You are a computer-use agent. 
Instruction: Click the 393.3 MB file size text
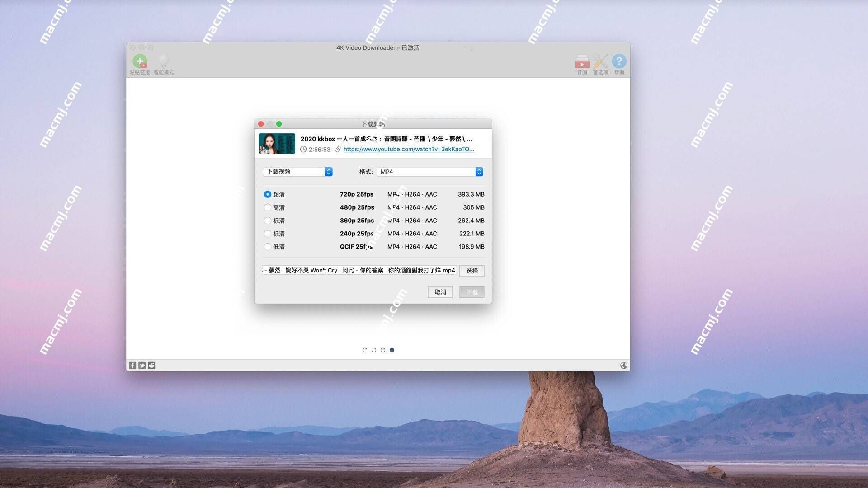pyautogui.click(x=471, y=194)
